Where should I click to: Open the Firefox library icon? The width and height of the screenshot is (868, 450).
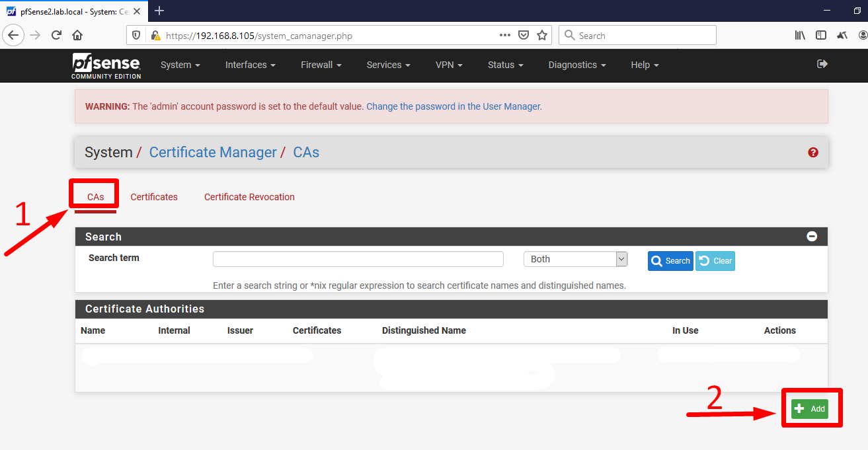[800, 36]
